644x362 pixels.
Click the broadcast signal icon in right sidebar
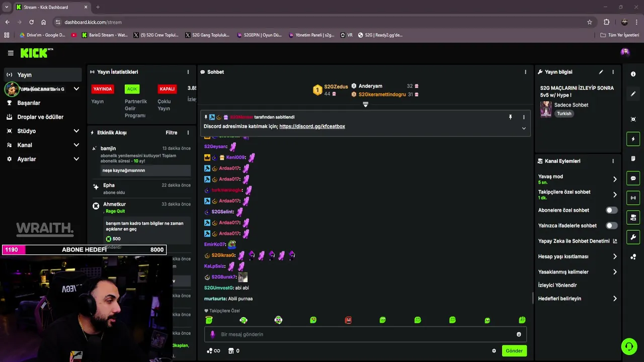click(633, 198)
